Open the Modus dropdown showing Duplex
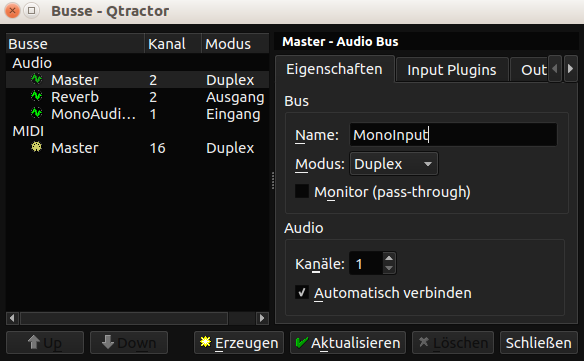This screenshot has height=361, width=584. pyautogui.click(x=394, y=164)
